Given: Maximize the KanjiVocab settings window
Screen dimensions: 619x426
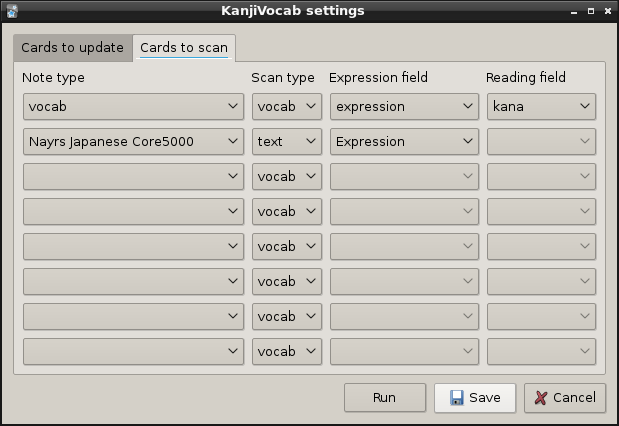Looking at the screenshot, I should click(590, 11).
